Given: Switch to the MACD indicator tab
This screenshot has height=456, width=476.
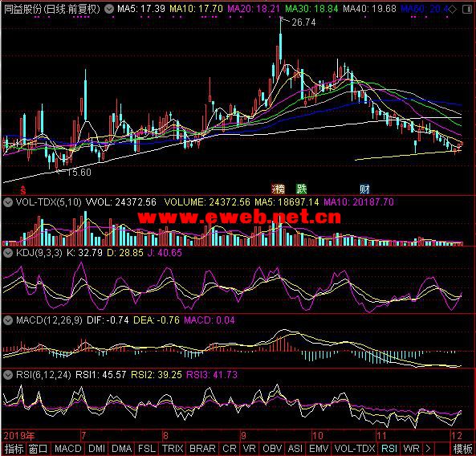Looking at the screenshot, I should click(x=68, y=449).
